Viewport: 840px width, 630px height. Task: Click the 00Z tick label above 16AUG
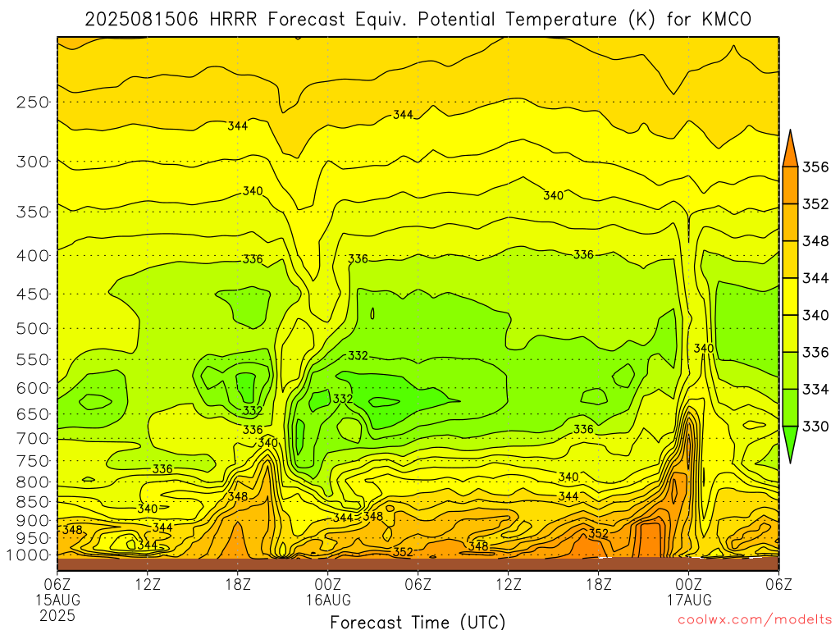coord(328,584)
